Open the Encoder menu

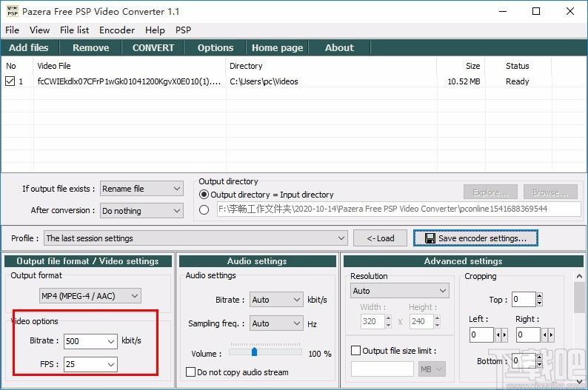point(116,30)
